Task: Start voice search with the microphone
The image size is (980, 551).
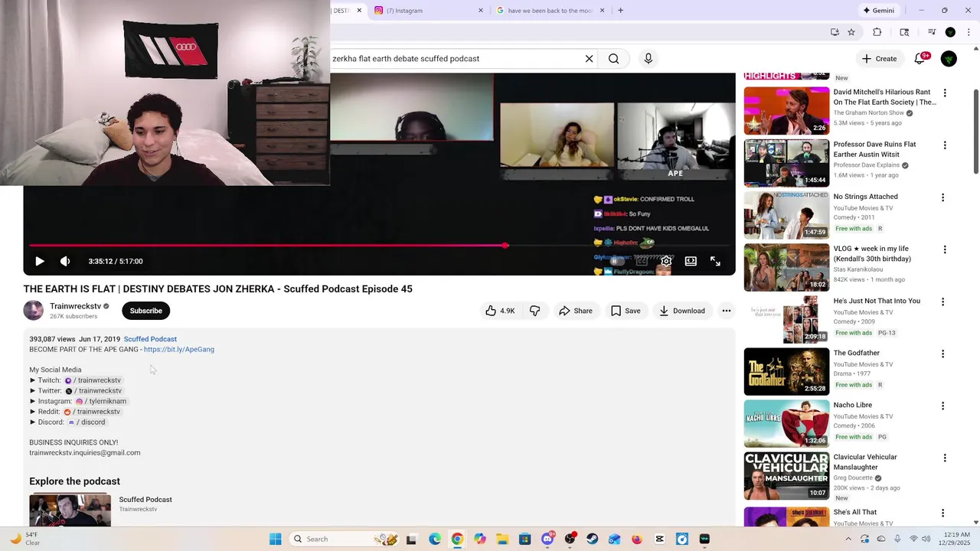Action: click(648, 58)
